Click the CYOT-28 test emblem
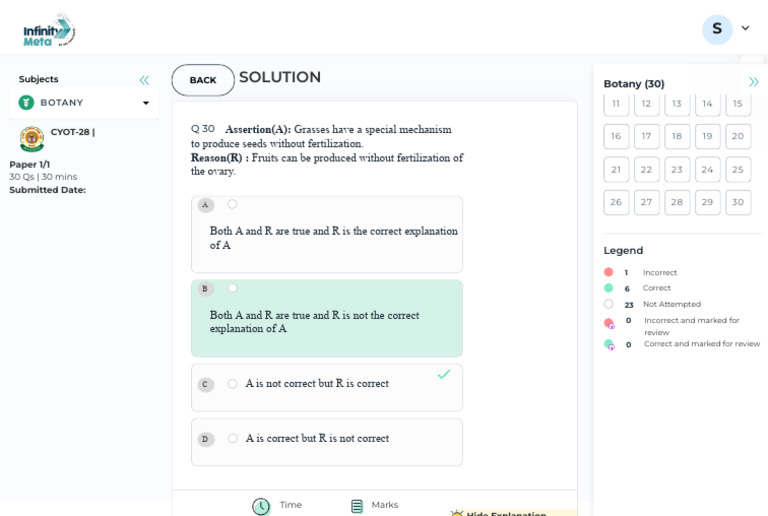The width and height of the screenshot is (768, 516). (32, 139)
